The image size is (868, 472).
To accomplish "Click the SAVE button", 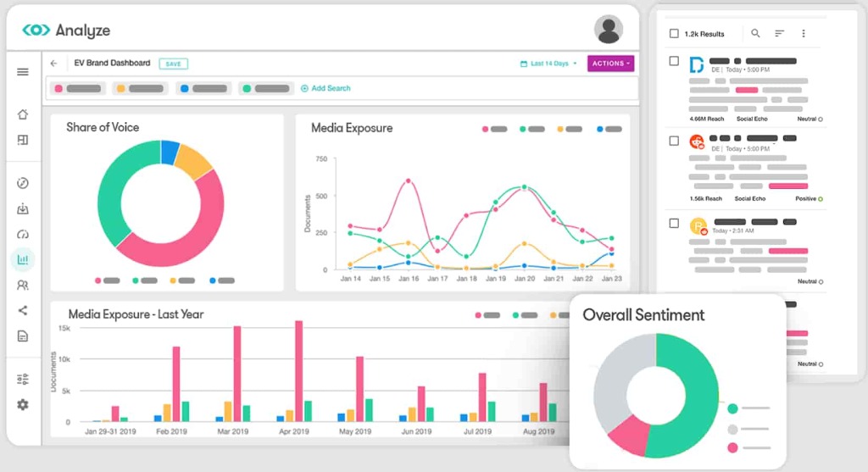I will [173, 64].
